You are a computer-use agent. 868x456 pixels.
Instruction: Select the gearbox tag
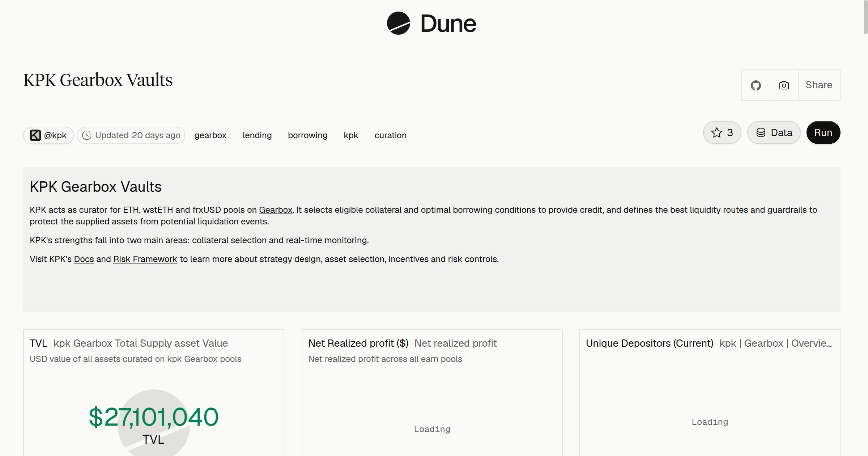pos(210,135)
